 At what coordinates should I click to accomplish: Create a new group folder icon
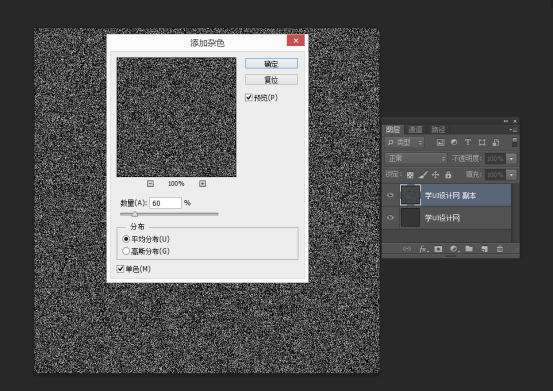point(469,249)
